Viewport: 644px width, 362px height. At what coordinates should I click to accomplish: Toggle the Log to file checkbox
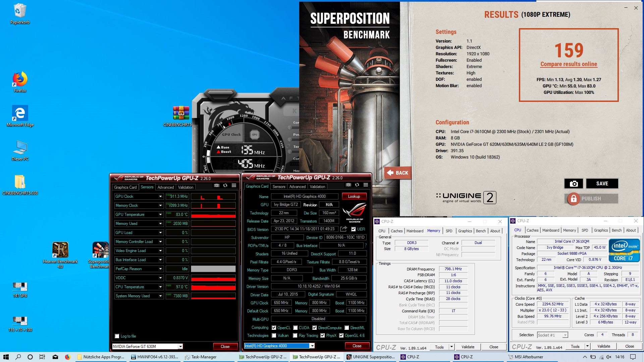point(117,336)
